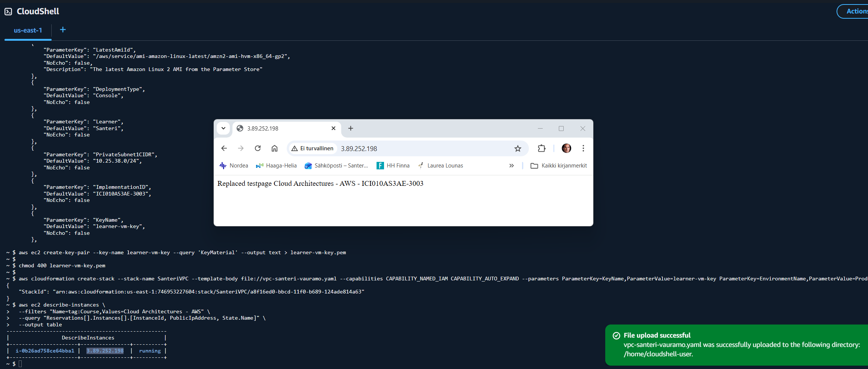Show hidden bookmarks with double chevron
The image size is (868, 369).
511,166
